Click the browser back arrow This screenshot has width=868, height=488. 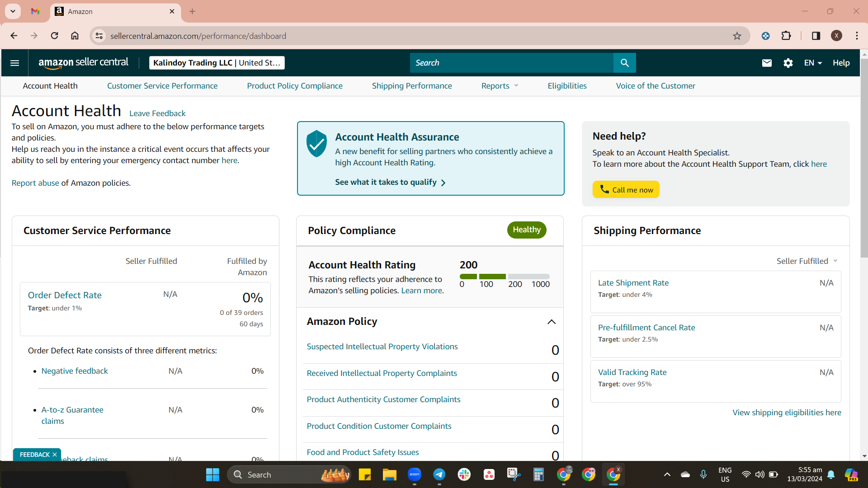14,36
